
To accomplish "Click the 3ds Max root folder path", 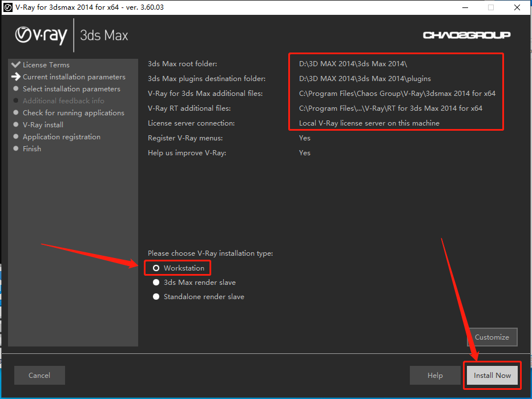I will click(353, 64).
